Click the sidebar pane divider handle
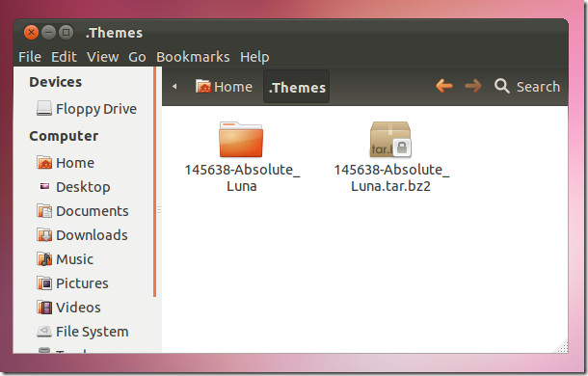Screen dimensions: 588x376 [x=159, y=210]
